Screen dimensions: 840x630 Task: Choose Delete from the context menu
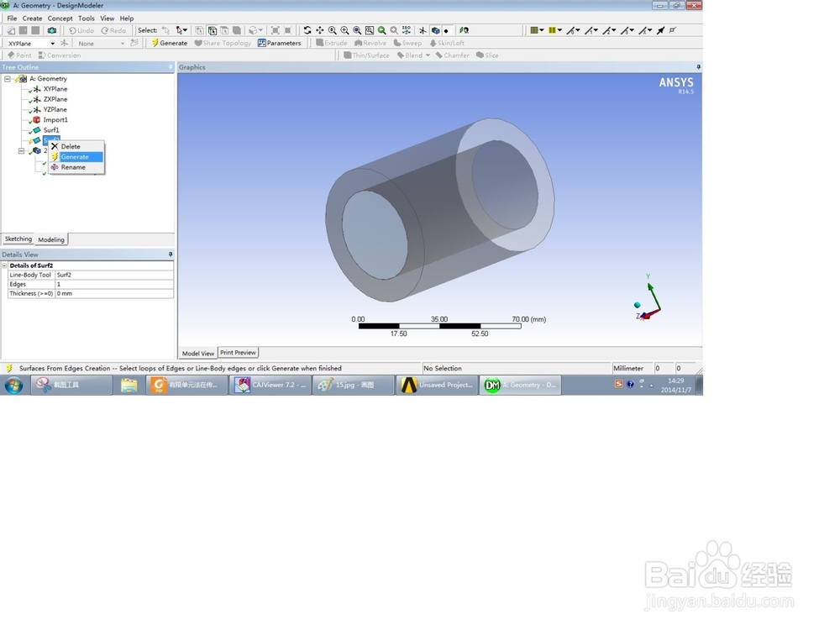[x=76, y=146]
